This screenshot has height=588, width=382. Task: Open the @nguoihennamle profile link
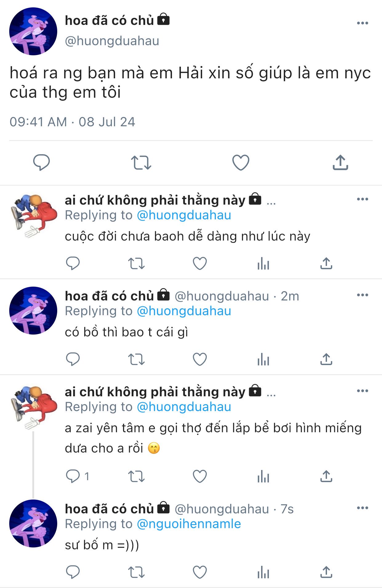pyautogui.click(x=189, y=524)
